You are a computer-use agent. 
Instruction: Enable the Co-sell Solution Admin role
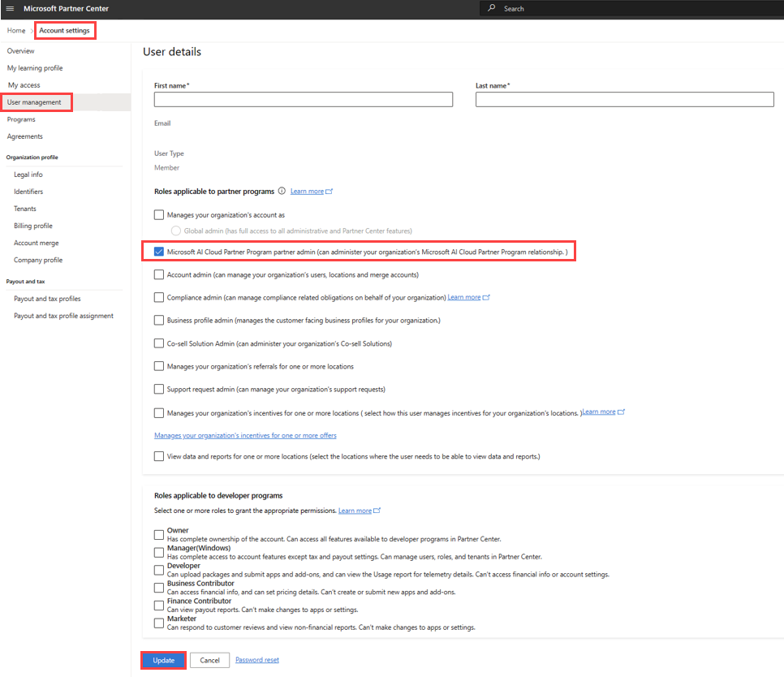(159, 343)
